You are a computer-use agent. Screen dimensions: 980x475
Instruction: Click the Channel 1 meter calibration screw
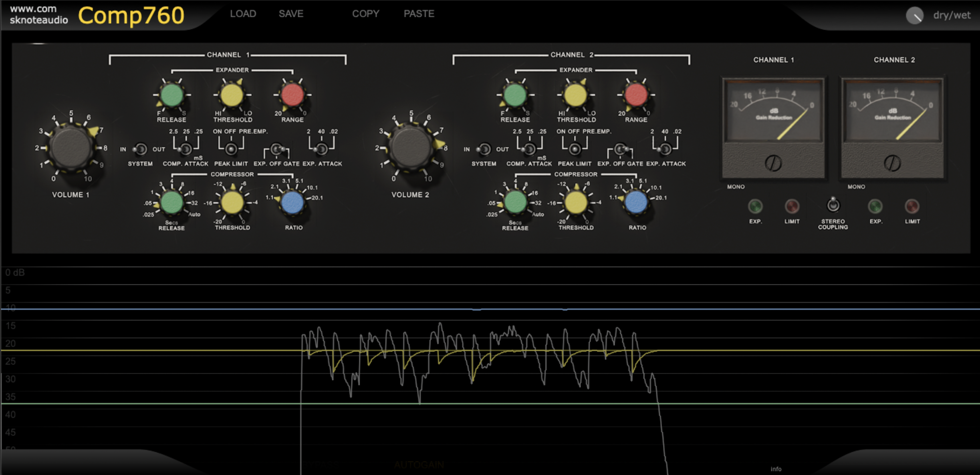point(773,163)
